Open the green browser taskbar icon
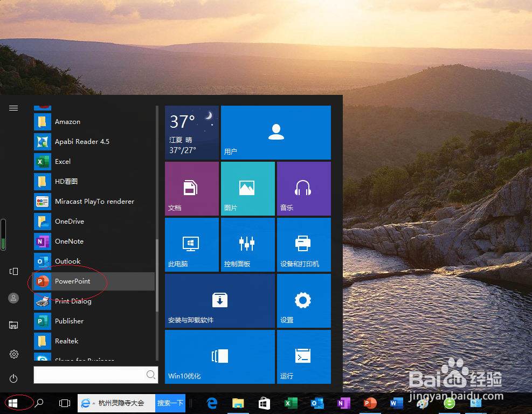The image size is (532, 414). [x=450, y=403]
